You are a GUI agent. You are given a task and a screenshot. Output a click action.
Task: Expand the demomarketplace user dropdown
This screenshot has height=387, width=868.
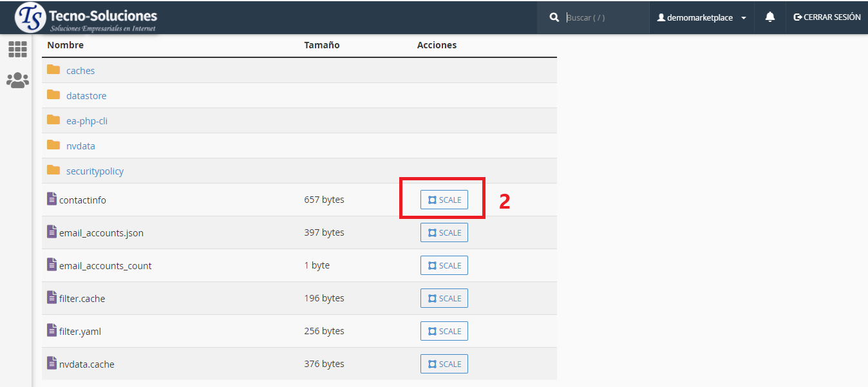click(701, 18)
